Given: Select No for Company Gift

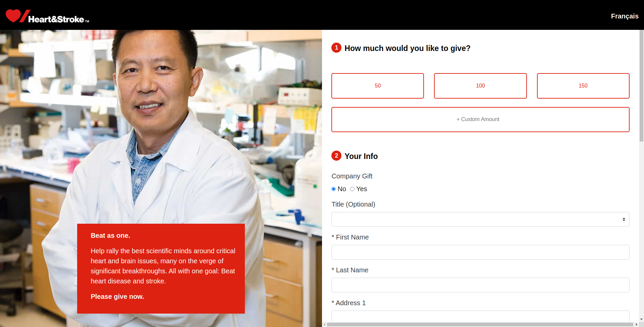Looking at the screenshot, I should click(333, 189).
